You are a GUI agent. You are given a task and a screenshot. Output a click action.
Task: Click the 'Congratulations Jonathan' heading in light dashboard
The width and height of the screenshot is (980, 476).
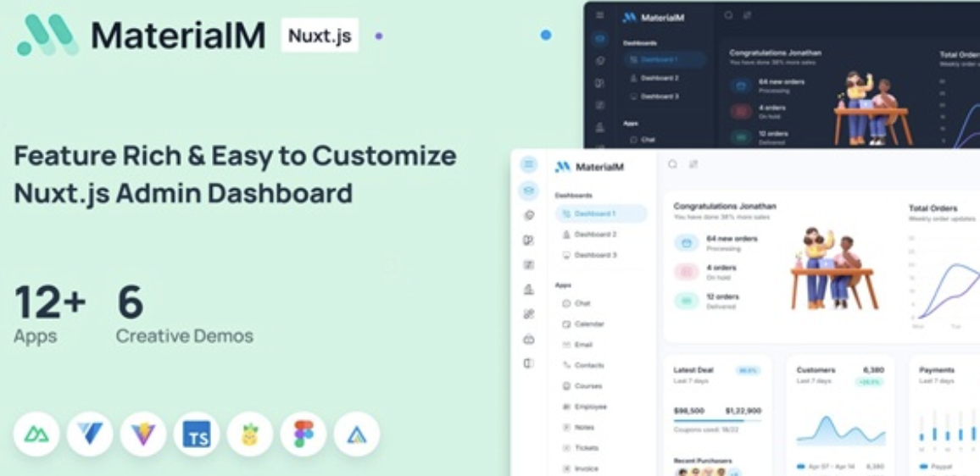click(725, 206)
